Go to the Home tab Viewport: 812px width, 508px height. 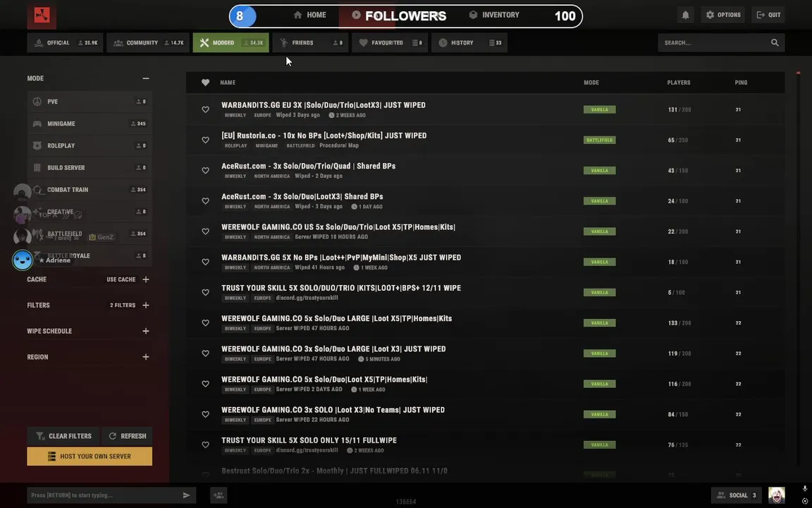point(309,15)
